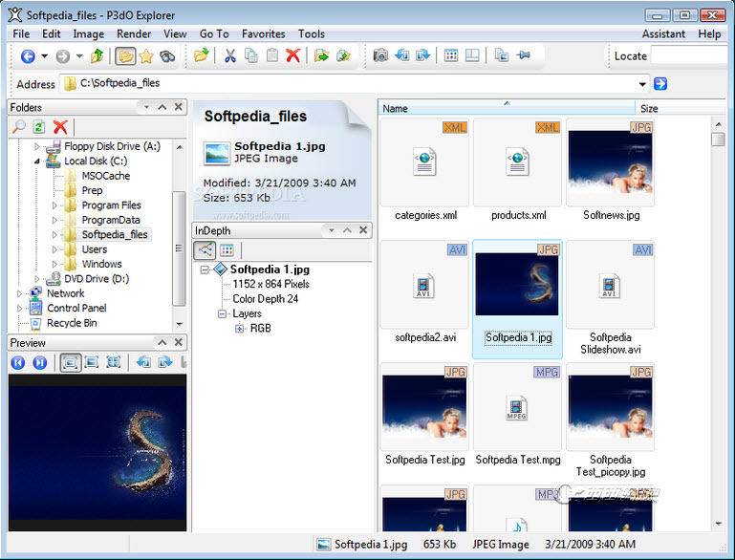Toggle the Folders pane toolbar button
The width and height of the screenshot is (735, 560).
[x=125, y=56]
